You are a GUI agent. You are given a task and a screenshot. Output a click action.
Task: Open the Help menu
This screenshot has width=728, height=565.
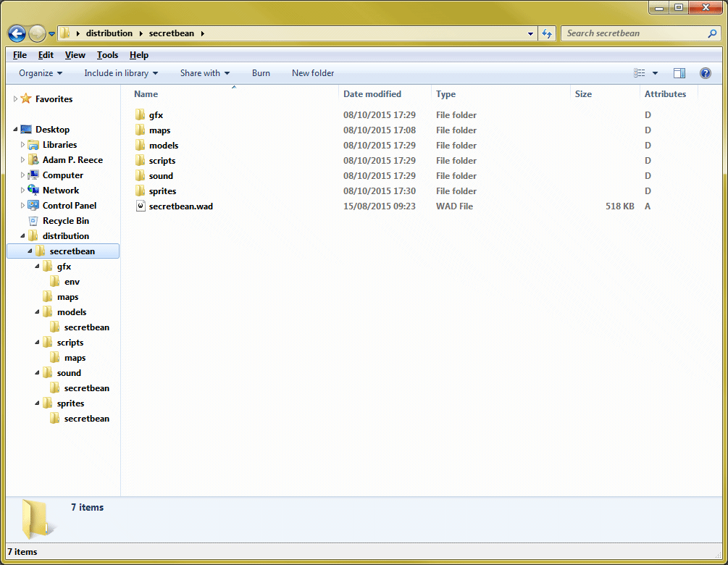tap(139, 55)
